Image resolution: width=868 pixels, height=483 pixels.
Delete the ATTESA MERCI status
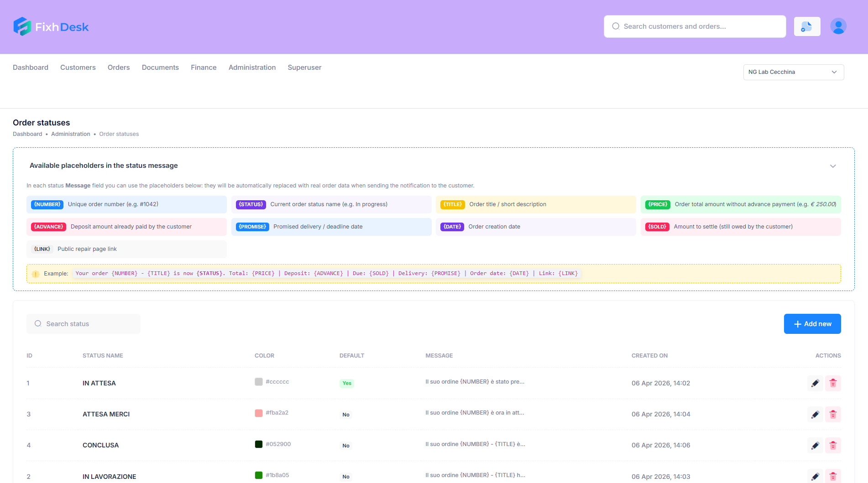(x=833, y=414)
